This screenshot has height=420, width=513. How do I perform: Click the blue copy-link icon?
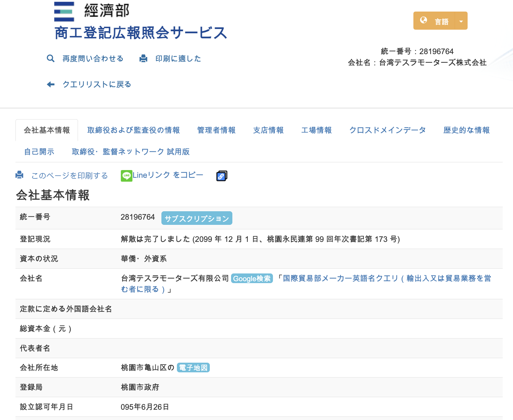222,176
